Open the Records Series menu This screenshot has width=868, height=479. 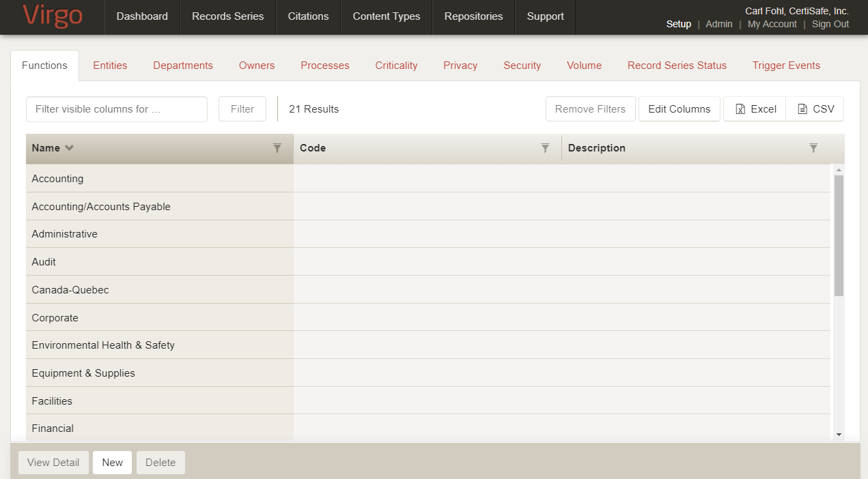click(227, 16)
